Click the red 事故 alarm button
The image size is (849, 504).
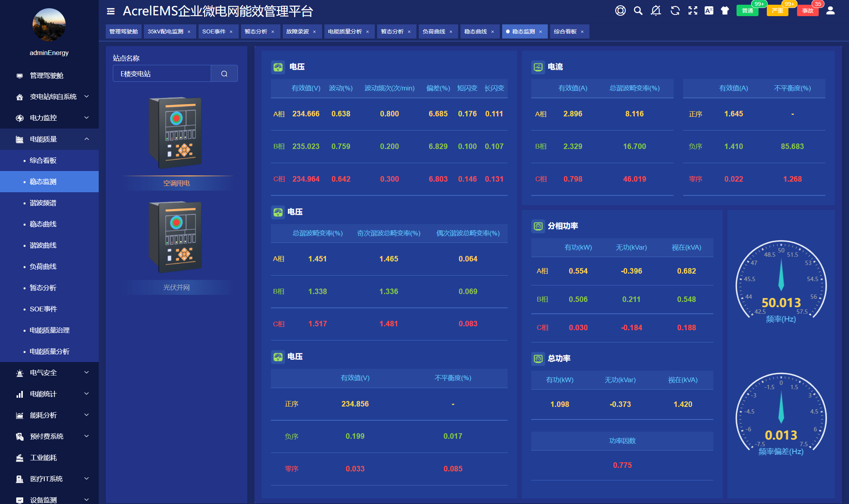808,11
